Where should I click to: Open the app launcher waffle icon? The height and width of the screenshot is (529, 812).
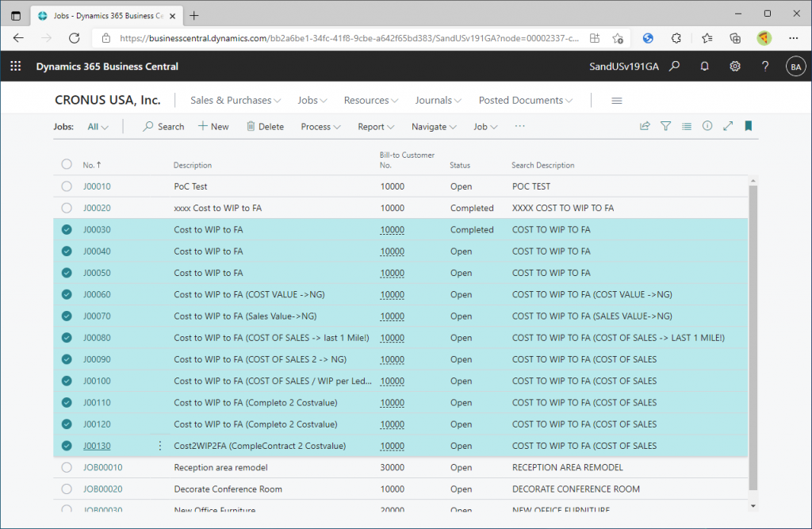[x=15, y=67]
